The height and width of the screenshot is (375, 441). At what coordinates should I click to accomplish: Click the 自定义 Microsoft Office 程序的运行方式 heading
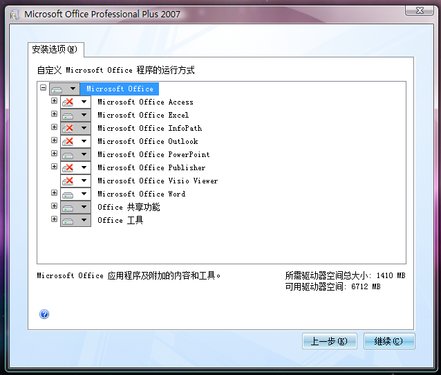click(x=116, y=70)
